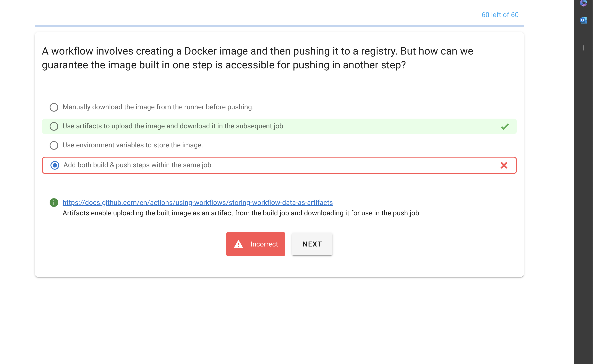Click the "Manually download the image" label text

158,107
